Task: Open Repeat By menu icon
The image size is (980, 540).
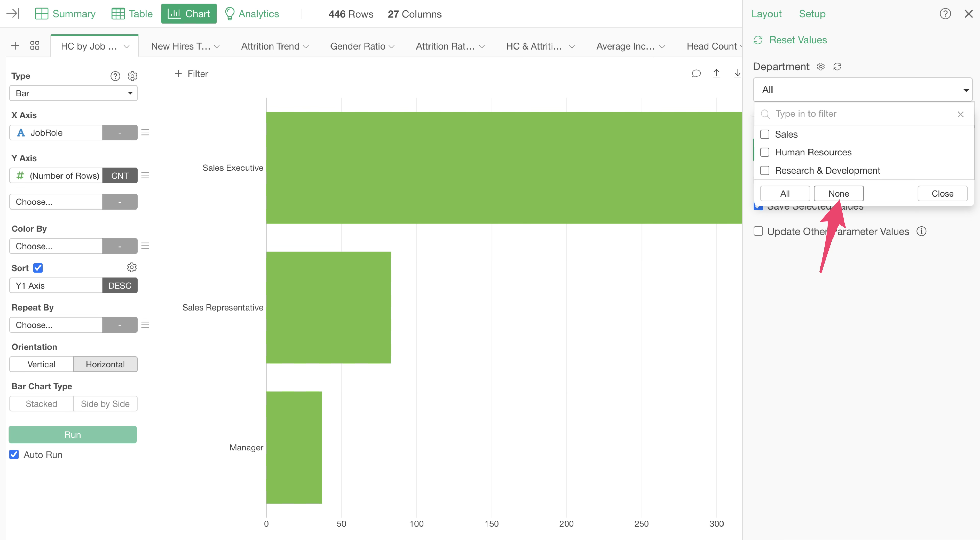Action: pyautogui.click(x=145, y=325)
